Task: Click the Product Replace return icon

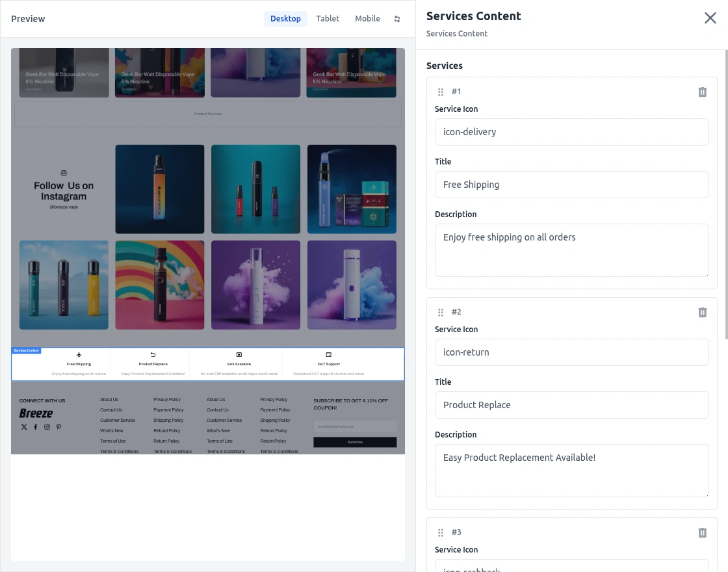Action: [153, 355]
